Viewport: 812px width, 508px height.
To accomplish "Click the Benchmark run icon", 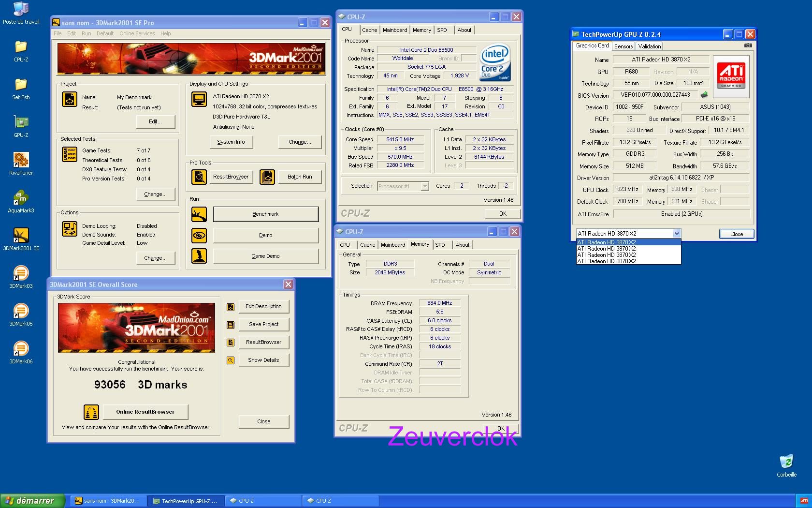I will tap(199, 214).
